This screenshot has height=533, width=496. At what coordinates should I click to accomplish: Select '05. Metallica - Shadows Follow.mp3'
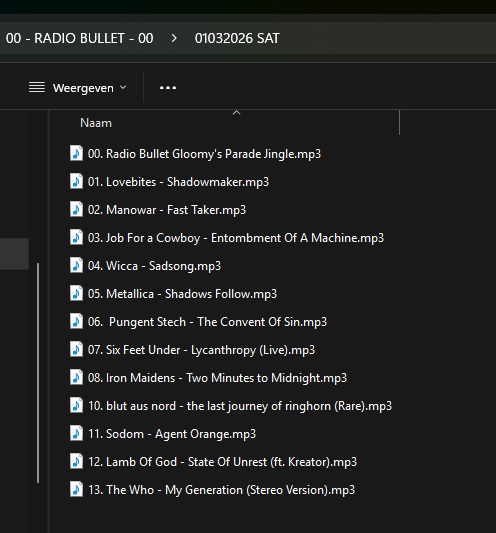(x=183, y=294)
